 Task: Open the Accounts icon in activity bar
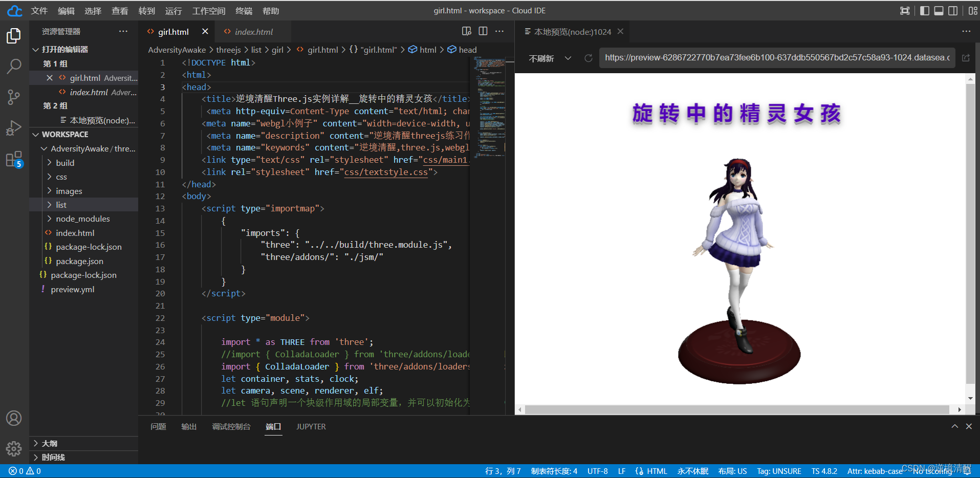coord(14,418)
